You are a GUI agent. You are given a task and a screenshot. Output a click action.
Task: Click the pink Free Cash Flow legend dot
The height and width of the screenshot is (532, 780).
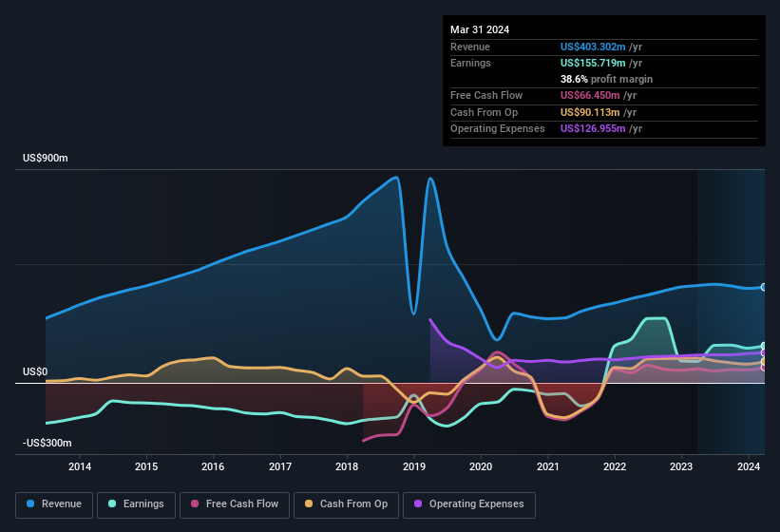tap(195, 503)
